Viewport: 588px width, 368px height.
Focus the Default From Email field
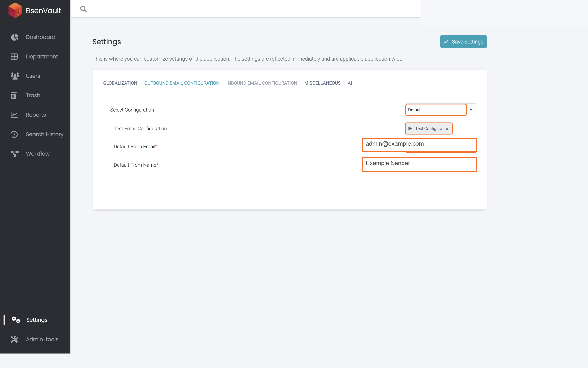(x=419, y=145)
